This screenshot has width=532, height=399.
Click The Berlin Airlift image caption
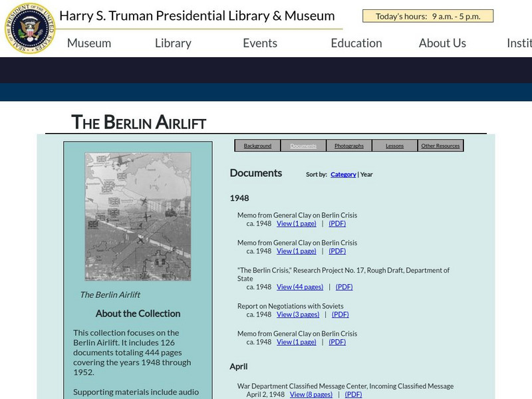pyautogui.click(x=110, y=295)
